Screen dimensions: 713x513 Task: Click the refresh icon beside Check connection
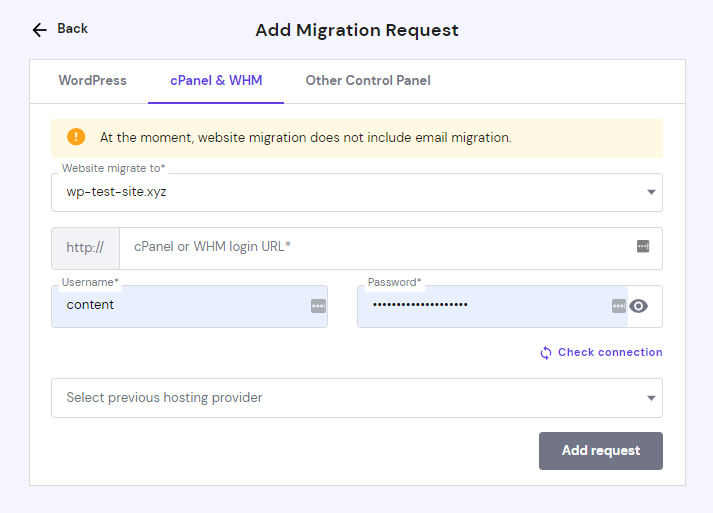(x=546, y=353)
